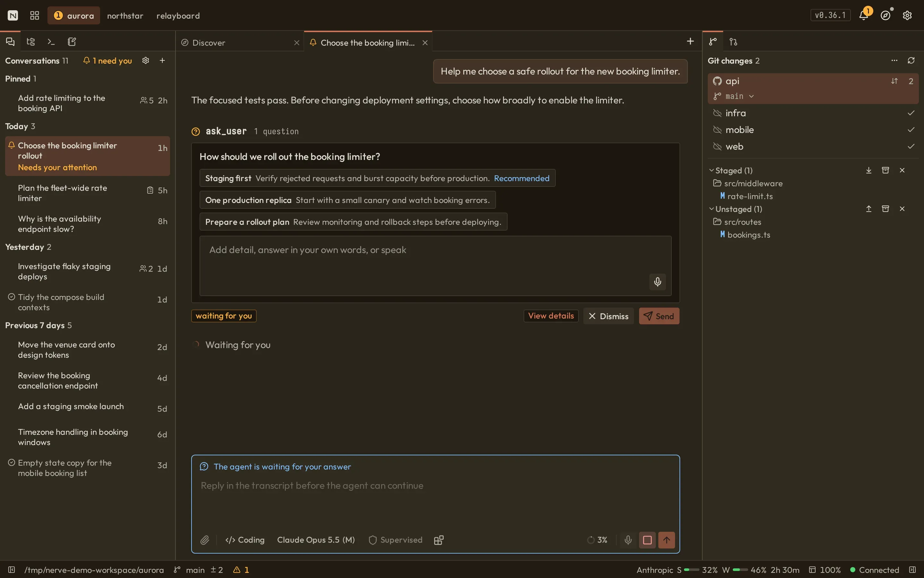The image size is (924, 578).
Task: Open the compass explore icon
Action: pyautogui.click(x=886, y=15)
